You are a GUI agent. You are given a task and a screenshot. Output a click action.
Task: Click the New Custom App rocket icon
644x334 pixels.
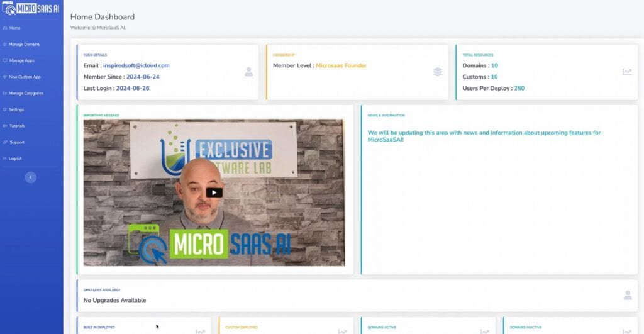pyautogui.click(x=5, y=77)
